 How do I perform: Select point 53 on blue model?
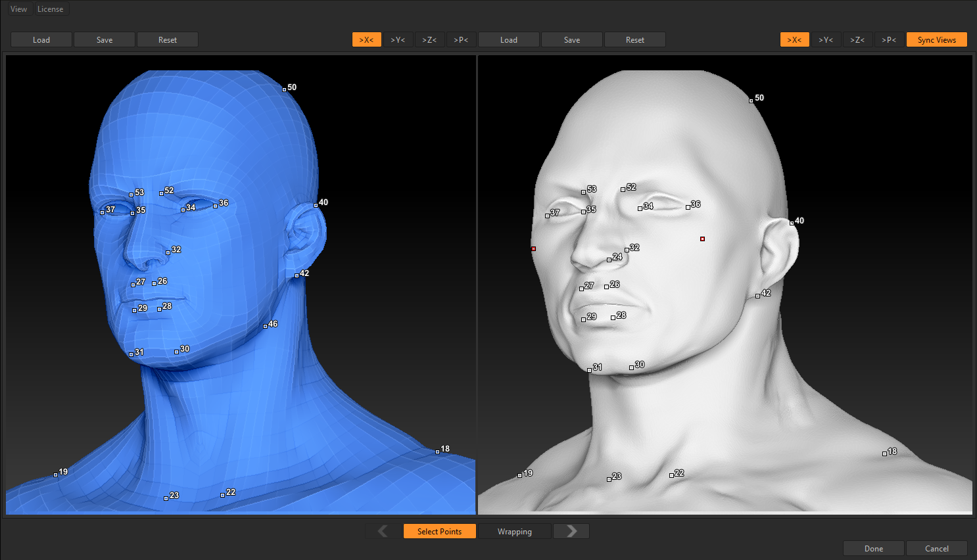[131, 195]
